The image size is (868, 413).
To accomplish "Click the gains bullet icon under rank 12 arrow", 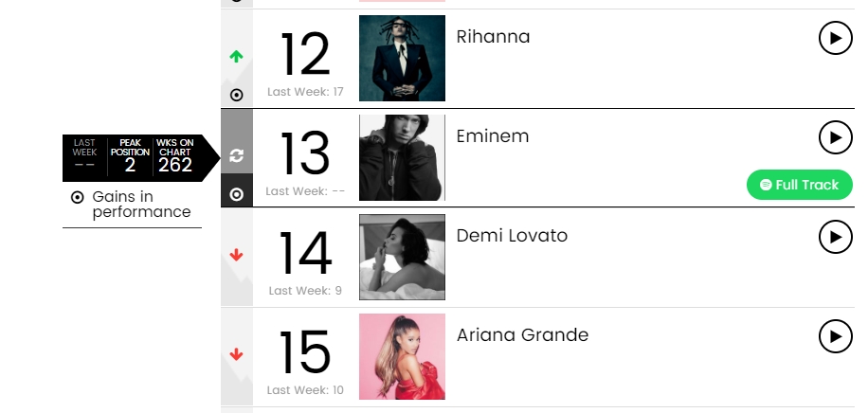I will pos(237,95).
